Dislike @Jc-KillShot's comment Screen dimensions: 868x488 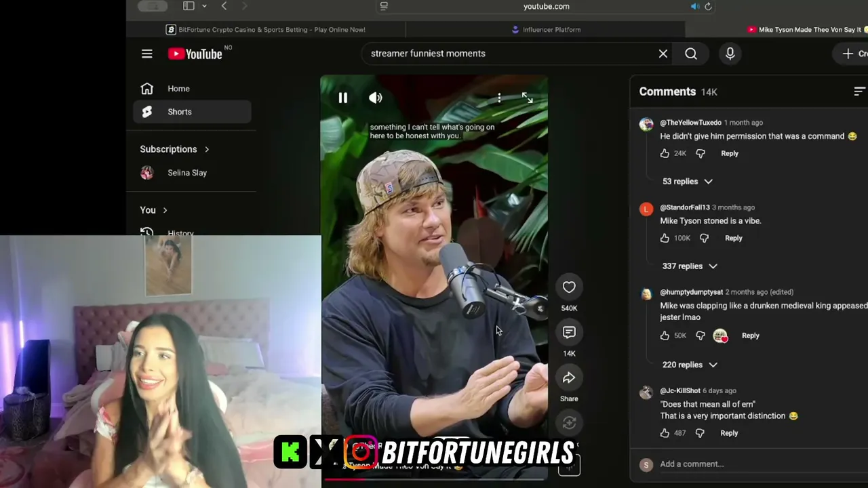click(x=700, y=433)
